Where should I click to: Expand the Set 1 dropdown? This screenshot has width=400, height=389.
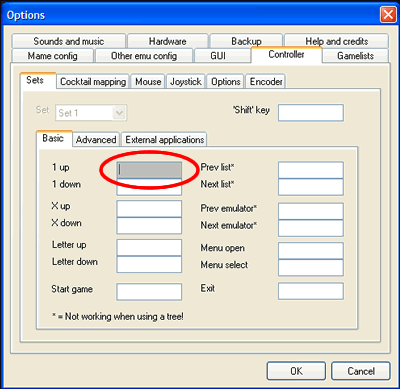(x=91, y=113)
